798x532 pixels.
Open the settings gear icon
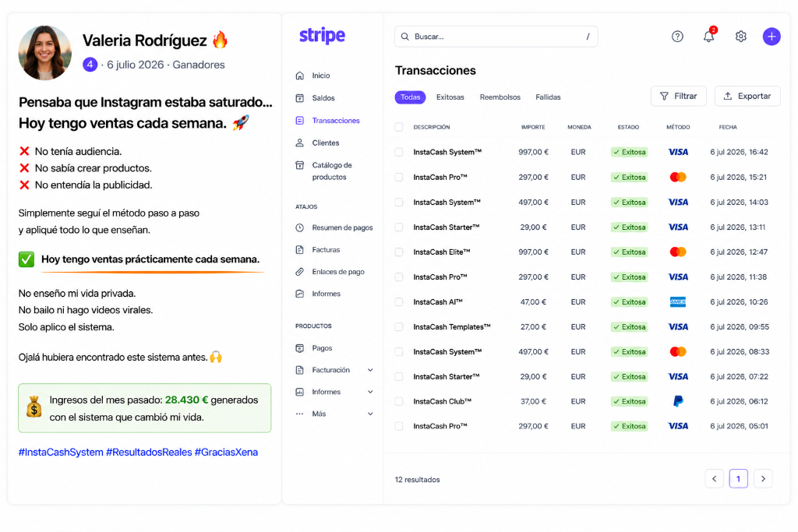pos(740,37)
